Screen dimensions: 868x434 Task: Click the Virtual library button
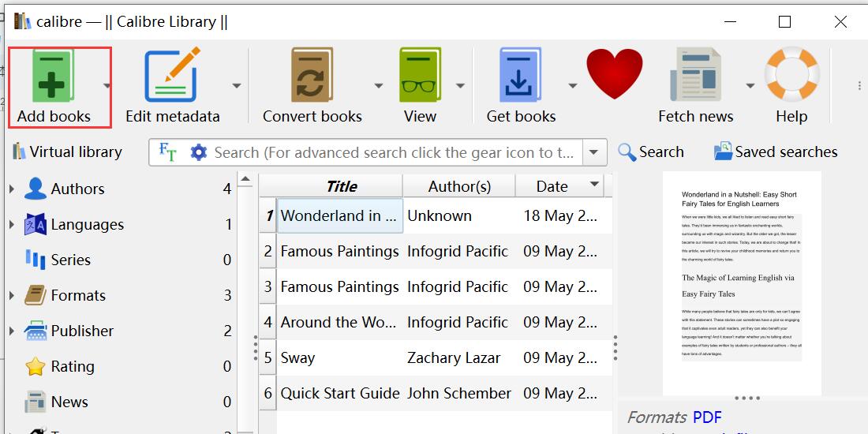pyautogui.click(x=67, y=152)
